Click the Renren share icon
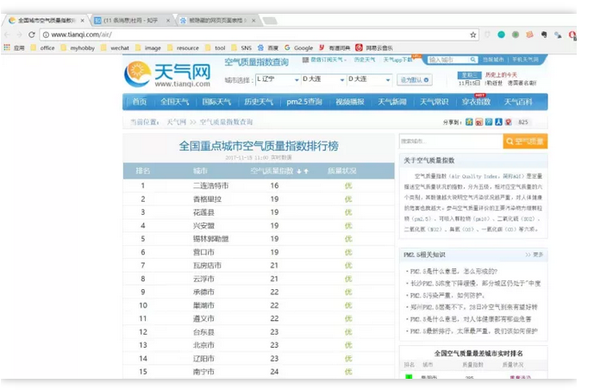 pyautogui.click(x=499, y=122)
